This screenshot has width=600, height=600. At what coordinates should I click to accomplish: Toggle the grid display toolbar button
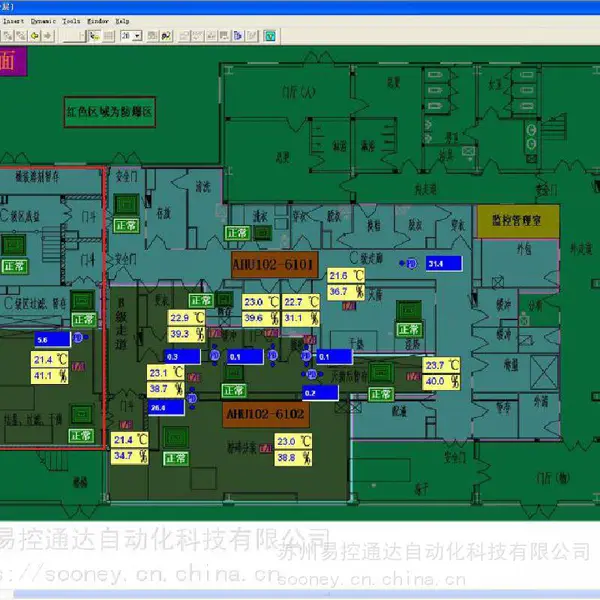click(109, 36)
